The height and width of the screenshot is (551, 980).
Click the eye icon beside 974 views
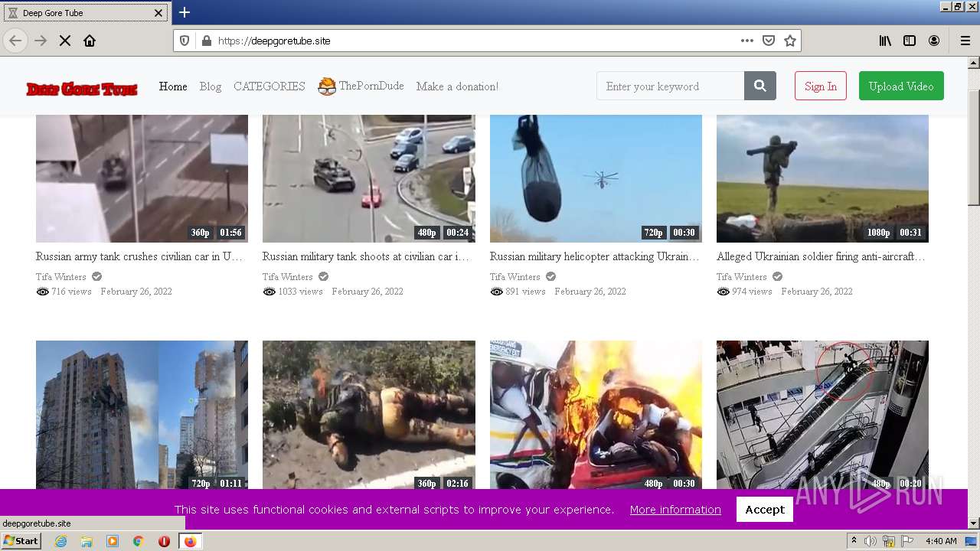tap(723, 292)
